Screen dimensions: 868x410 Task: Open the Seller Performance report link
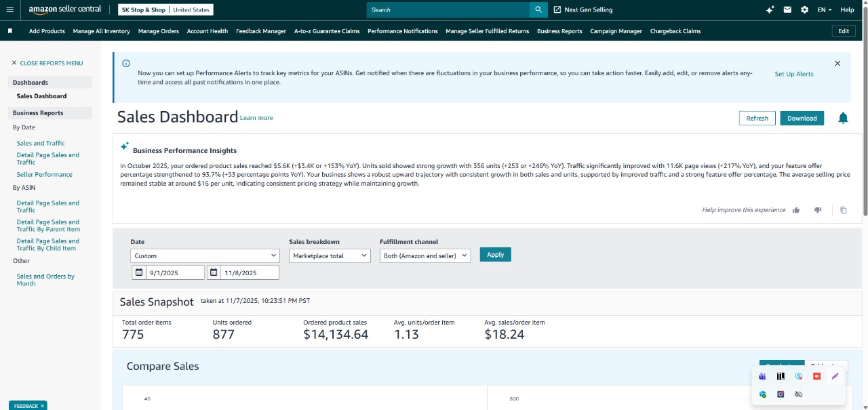(44, 174)
